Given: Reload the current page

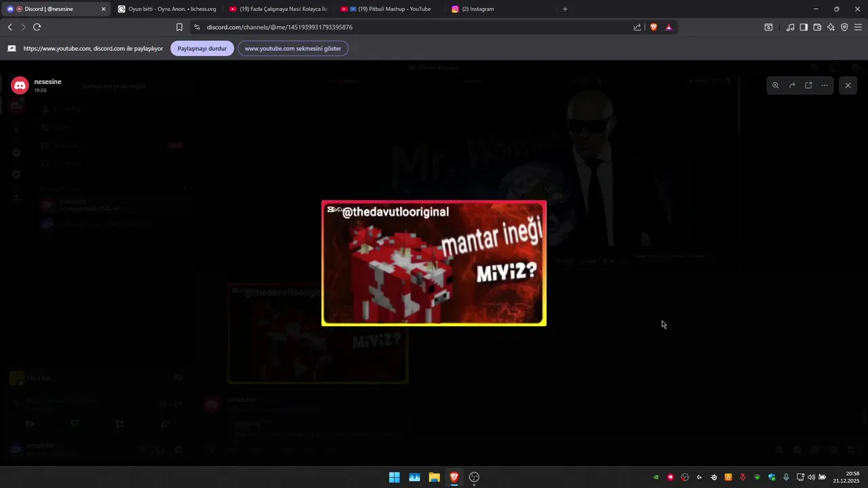Looking at the screenshot, I should pyautogui.click(x=37, y=27).
